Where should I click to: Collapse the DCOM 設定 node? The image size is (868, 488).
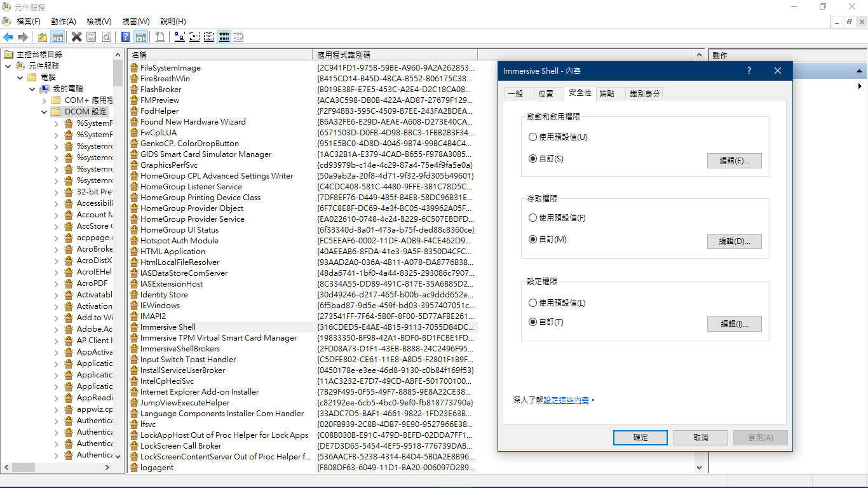44,112
